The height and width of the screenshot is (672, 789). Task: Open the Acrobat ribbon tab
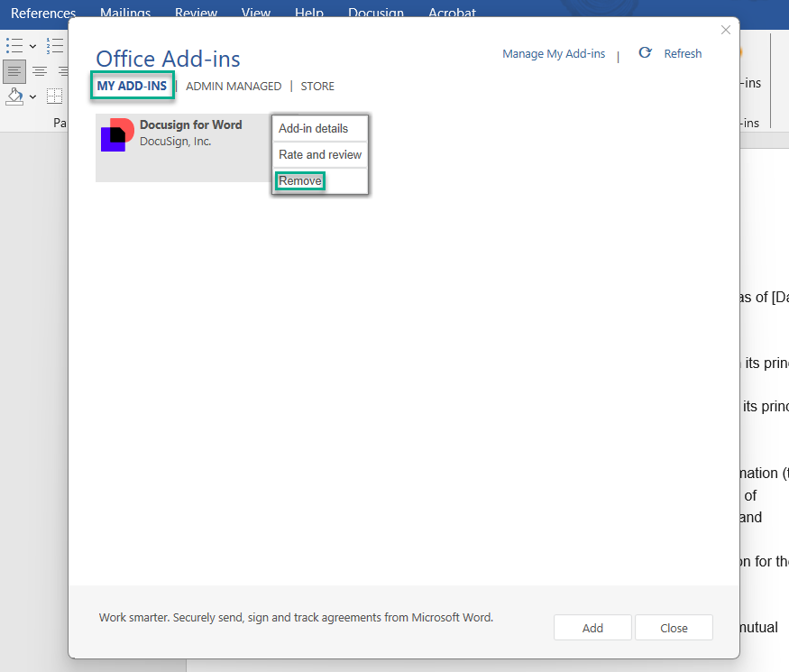click(451, 13)
